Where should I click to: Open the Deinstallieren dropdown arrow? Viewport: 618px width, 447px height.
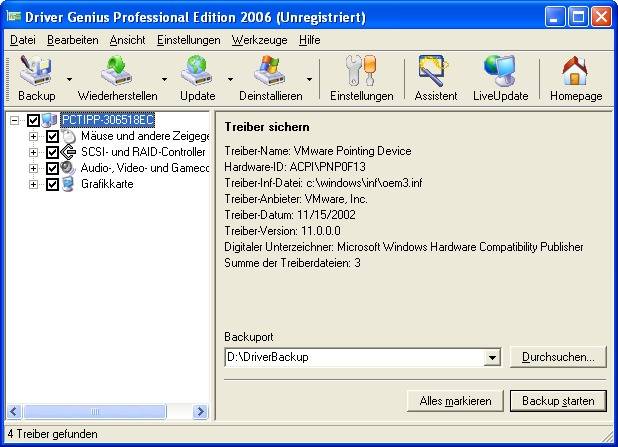point(309,79)
